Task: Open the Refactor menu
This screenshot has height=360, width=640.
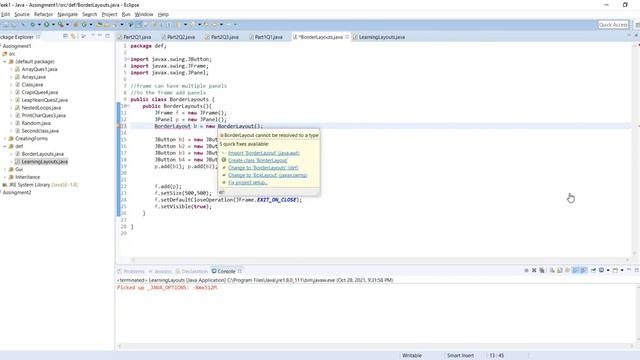Action: click(x=43, y=14)
